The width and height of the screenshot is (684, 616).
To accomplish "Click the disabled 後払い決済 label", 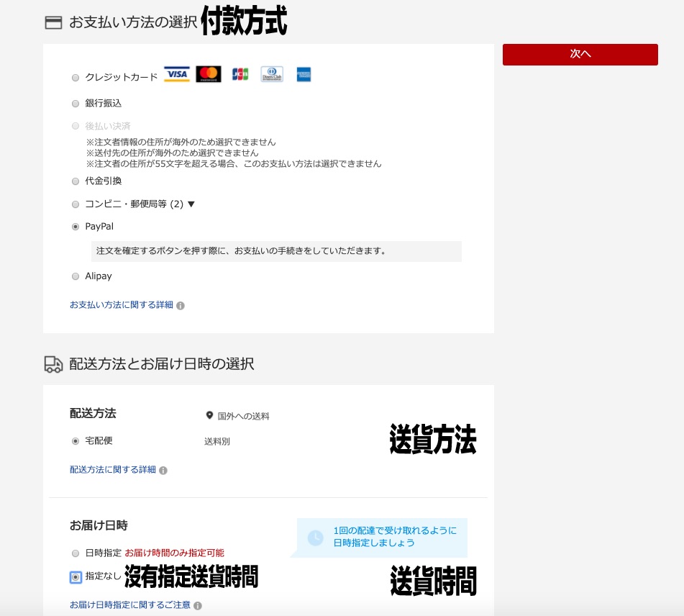I will coord(108,126).
